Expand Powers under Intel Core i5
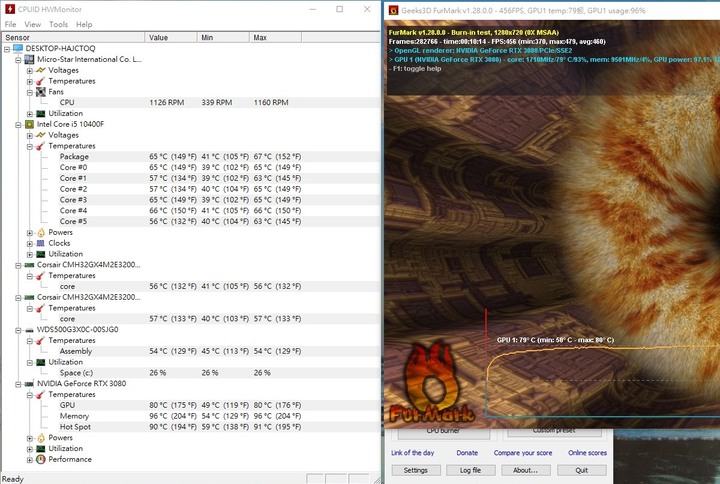 pos(30,233)
